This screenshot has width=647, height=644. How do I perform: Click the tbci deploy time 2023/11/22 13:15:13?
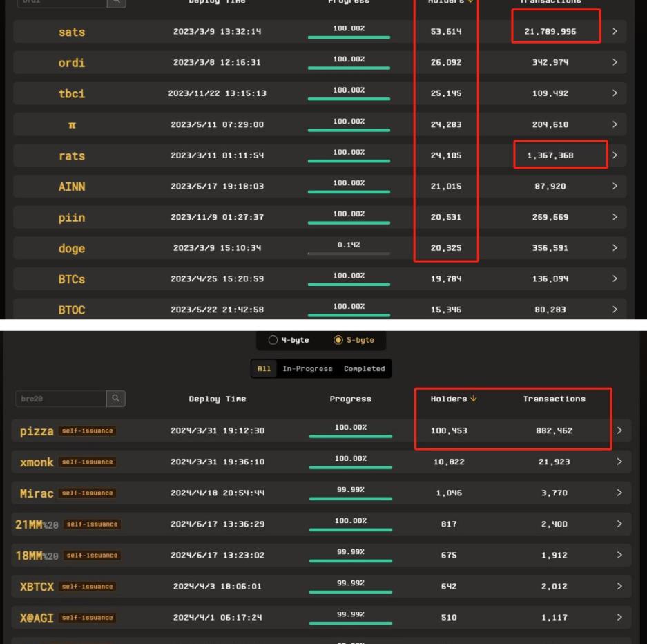[x=217, y=93]
